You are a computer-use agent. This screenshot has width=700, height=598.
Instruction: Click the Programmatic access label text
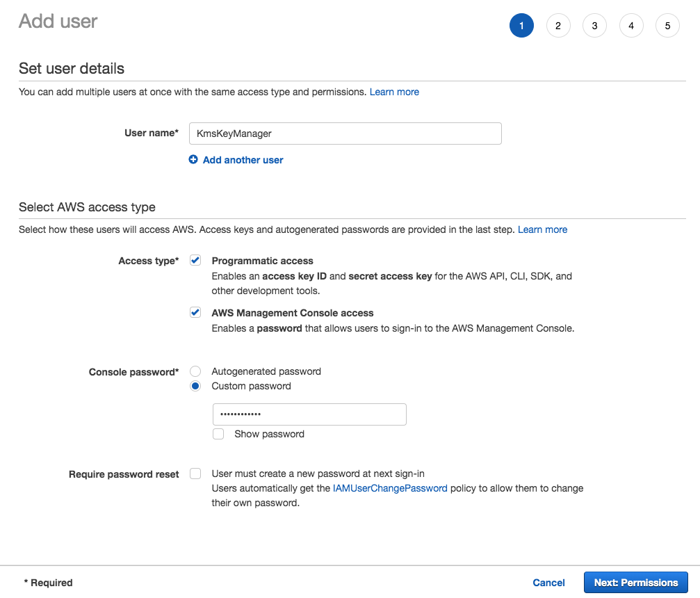pos(263,261)
